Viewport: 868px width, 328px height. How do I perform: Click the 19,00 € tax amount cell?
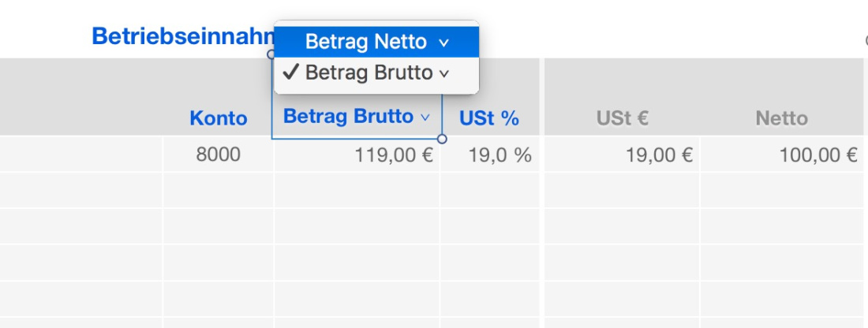pos(622,155)
